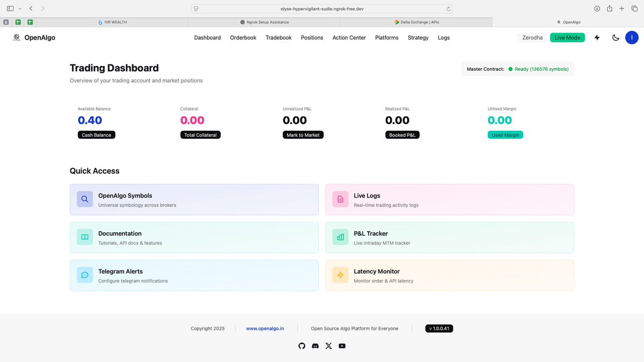The image size is (644, 362).
Task: Open sidebar dropdown chevron in Safari toolbar
Action: [20, 9]
